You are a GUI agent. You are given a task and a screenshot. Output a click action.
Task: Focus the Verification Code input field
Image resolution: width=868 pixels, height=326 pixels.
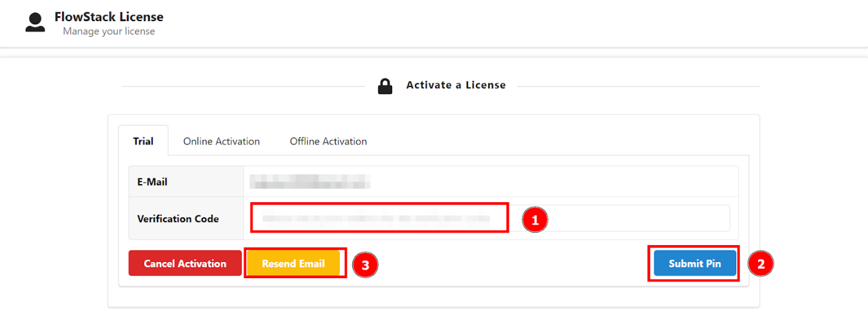491,218
